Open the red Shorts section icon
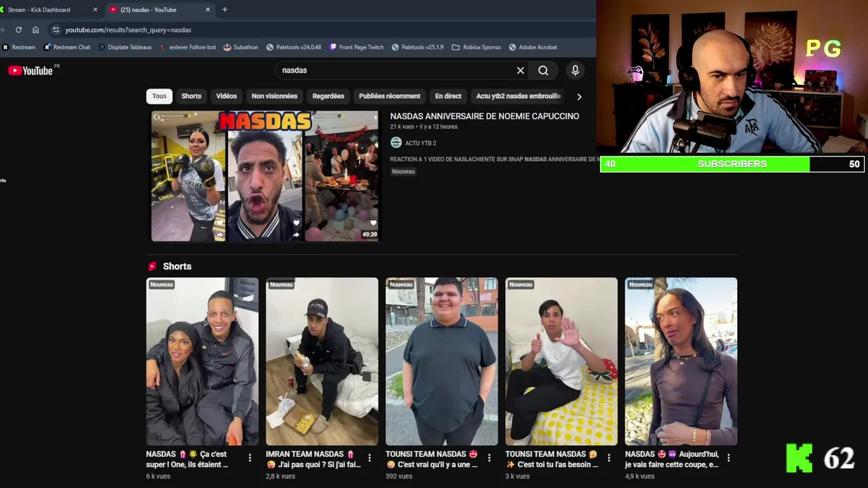This screenshot has width=868, height=488. click(153, 266)
